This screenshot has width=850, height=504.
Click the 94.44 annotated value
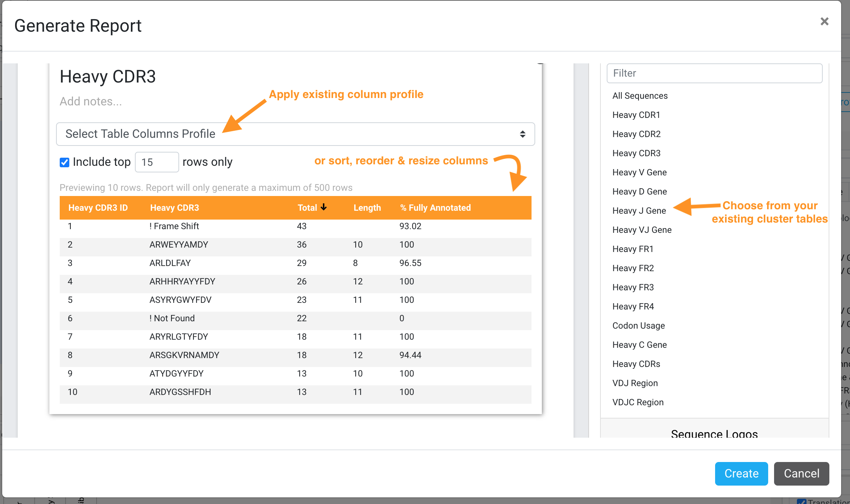pyautogui.click(x=410, y=355)
